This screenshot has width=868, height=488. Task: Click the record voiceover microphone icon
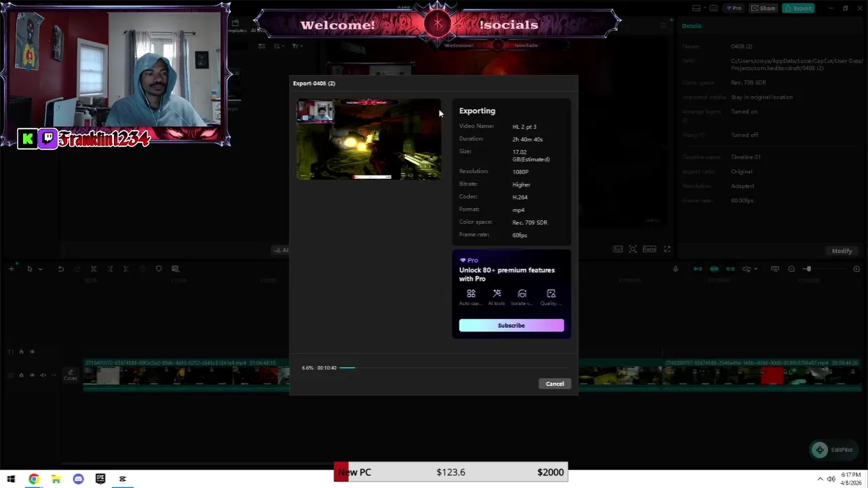pyautogui.click(x=675, y=269)
